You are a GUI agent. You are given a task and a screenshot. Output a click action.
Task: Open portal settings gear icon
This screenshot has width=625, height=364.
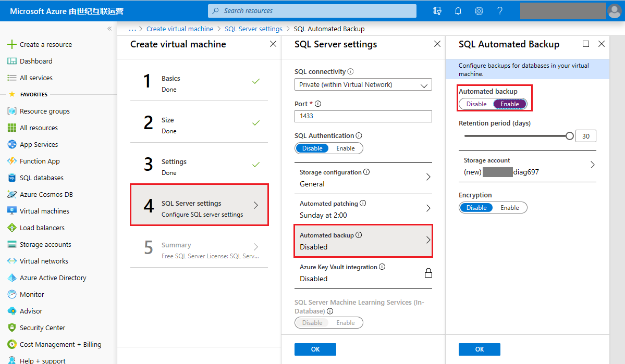tap(479, 11)
